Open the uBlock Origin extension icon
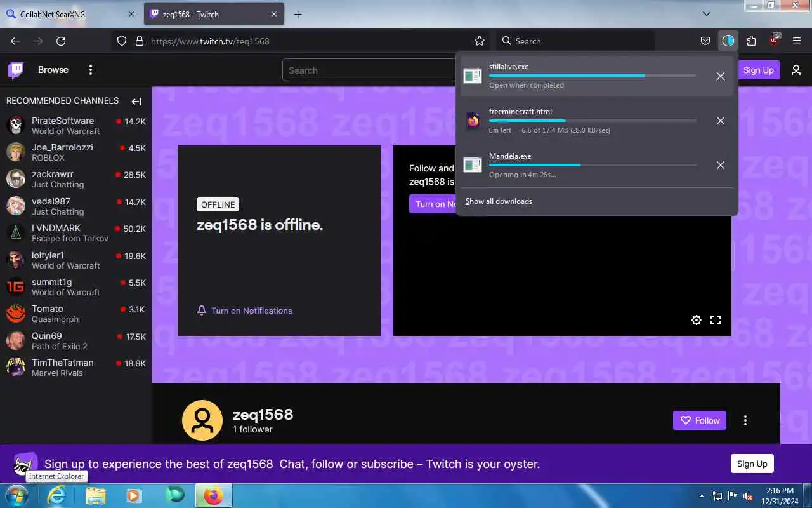 [x=774, y=40]
